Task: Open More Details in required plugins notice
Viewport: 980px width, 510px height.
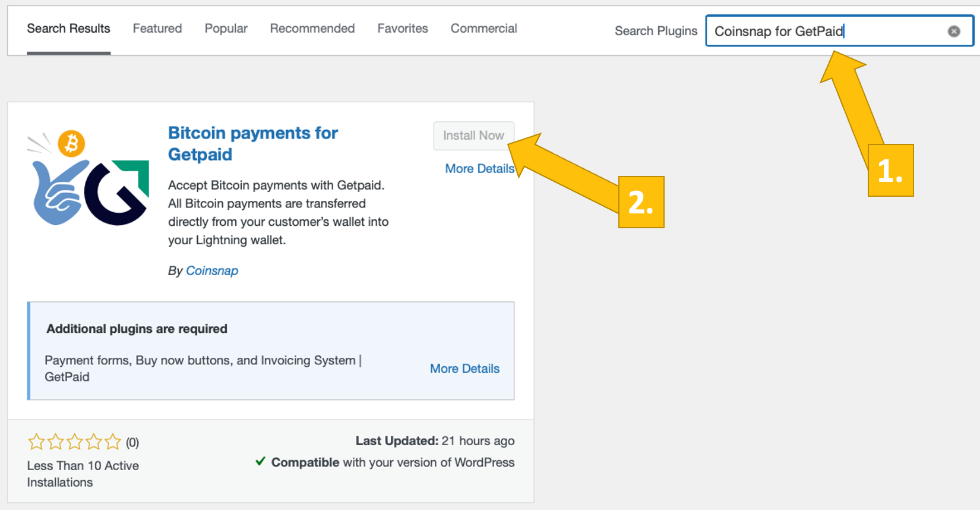Action: pos(464,369)
